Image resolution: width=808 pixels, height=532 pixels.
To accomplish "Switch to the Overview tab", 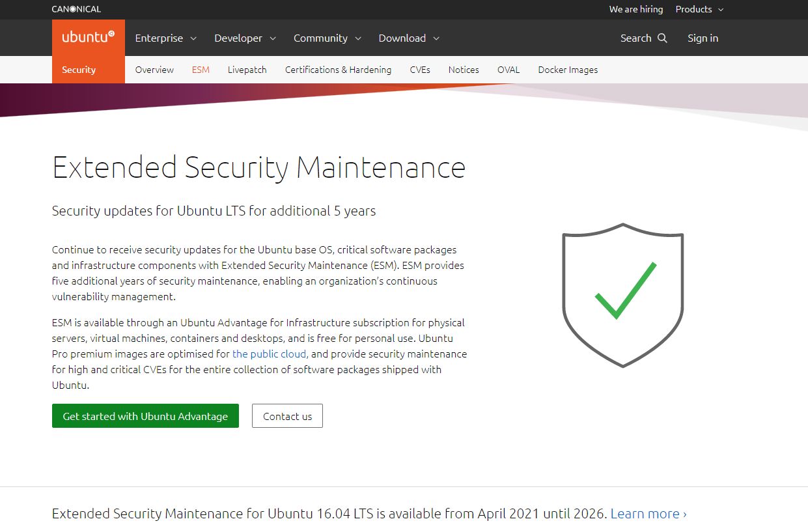I will coord(154,70).
